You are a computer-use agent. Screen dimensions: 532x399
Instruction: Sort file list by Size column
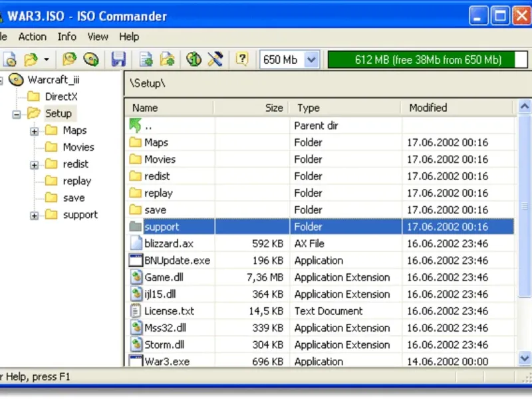(x=251, y=108)
